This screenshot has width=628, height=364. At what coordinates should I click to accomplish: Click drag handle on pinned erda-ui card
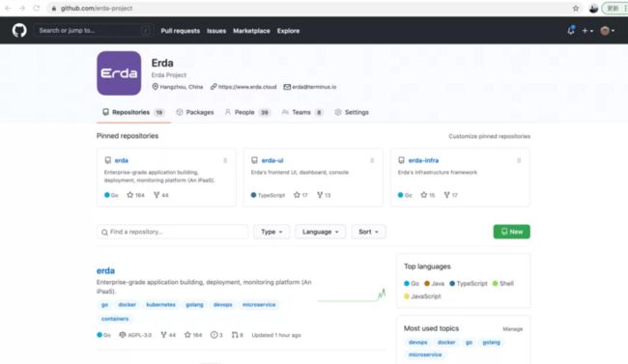(x=372, y=160)
